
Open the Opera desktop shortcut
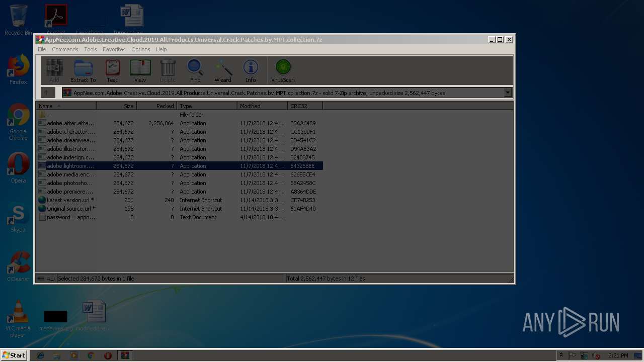(18, 168)
